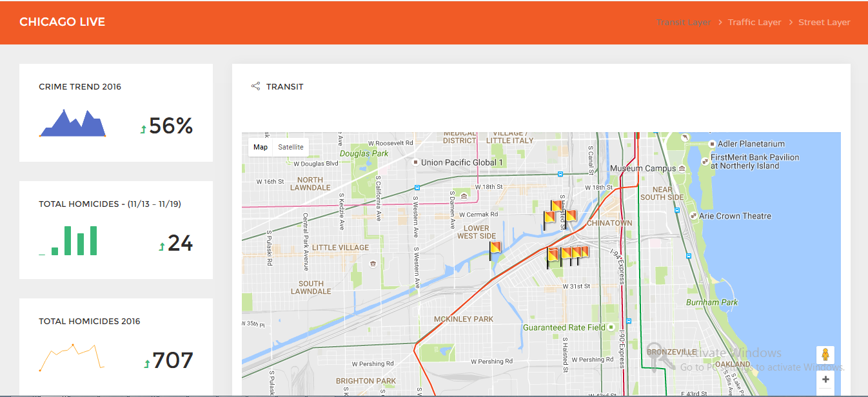
Task: Click the Douglas Park map label
Action: (364, 153)
